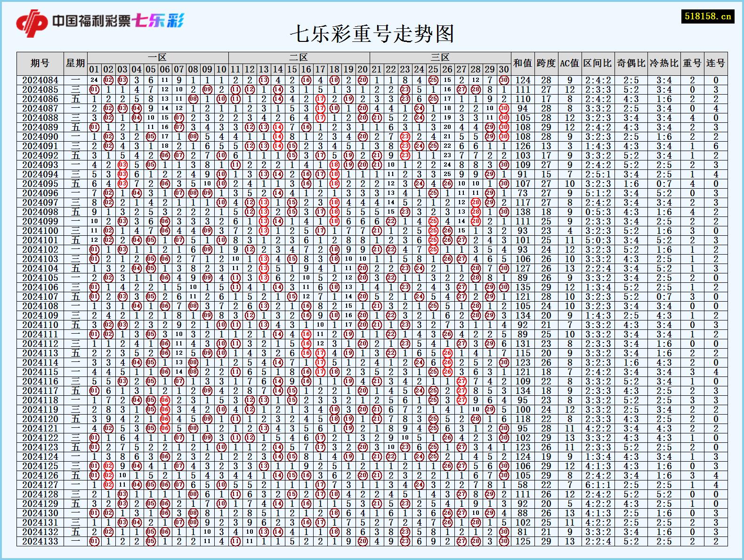Select period row 2024120
The height and width of the screenshot is (560, 744).
(x=372, y=419)
